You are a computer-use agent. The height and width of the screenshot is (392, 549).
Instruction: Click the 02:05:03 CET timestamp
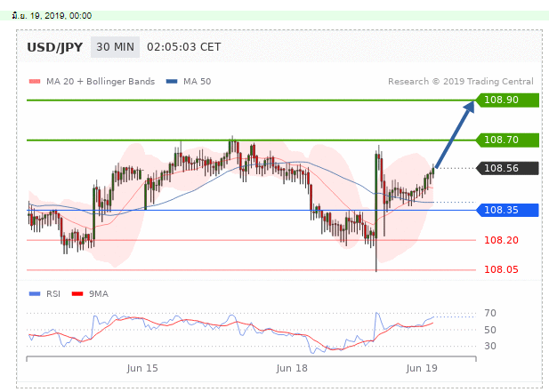pos(184,47)
